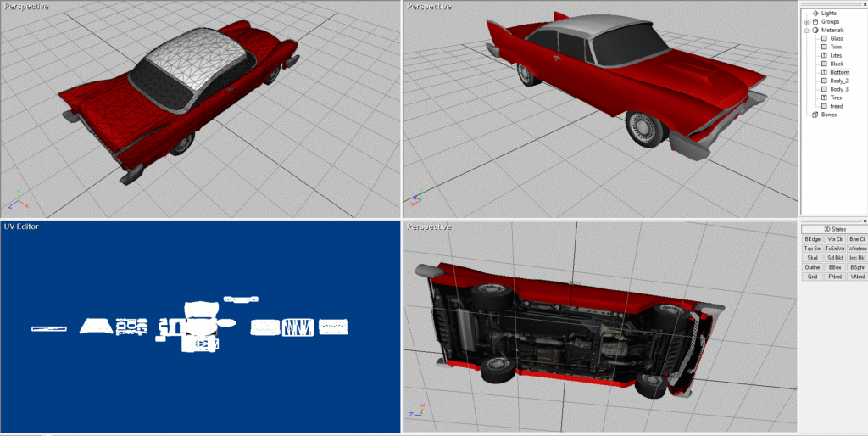Toggle the Wirefme display state
The width and height of the screenshot is (868, 436).
coord(857,249)
